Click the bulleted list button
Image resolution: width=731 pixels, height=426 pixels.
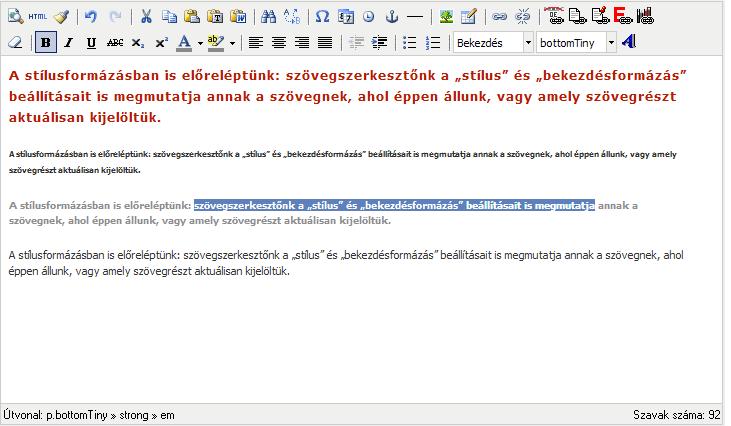coord(409,43)
